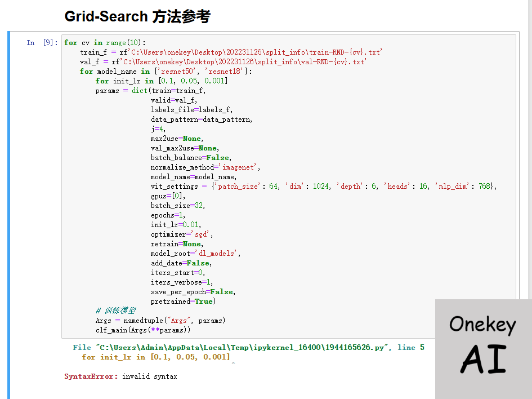The height and width of the screenshot is (399, 532).
Task: Select the In [9] cell prompt
Action: pyautogui.click(x=42, y=43)
